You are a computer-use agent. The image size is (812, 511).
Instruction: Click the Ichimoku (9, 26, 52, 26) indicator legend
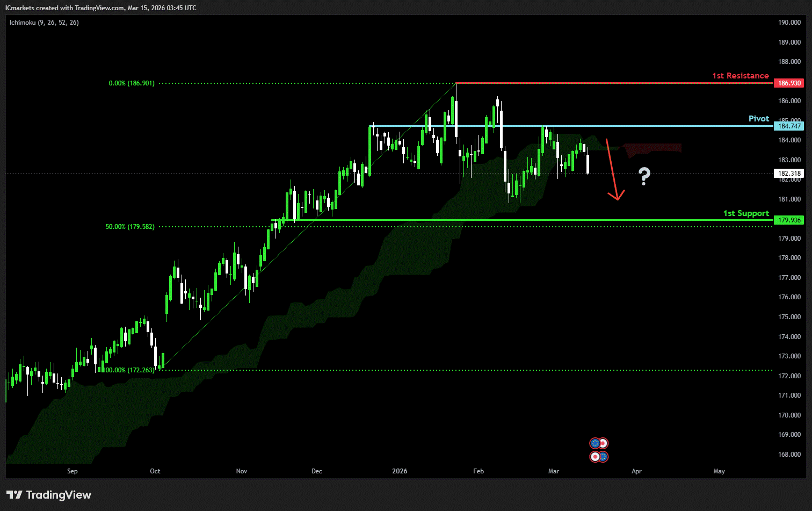coord(44,23)
